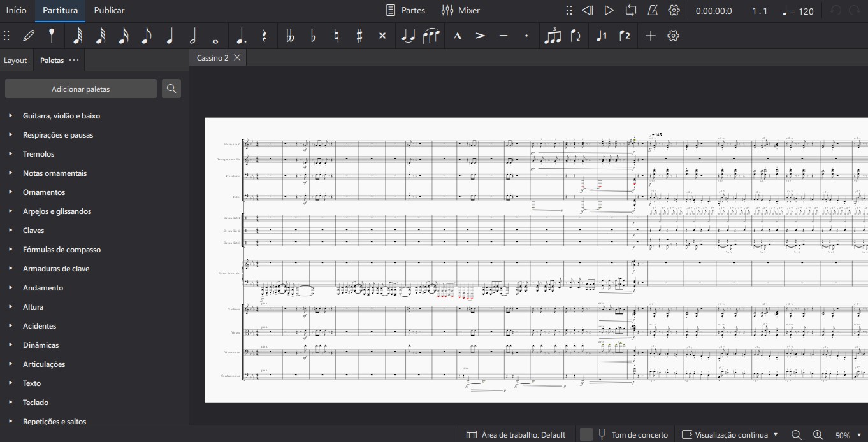The image size is (868, 442).
Task: Expand the Respirações e pausas palette
Action: tap(10, 135)
